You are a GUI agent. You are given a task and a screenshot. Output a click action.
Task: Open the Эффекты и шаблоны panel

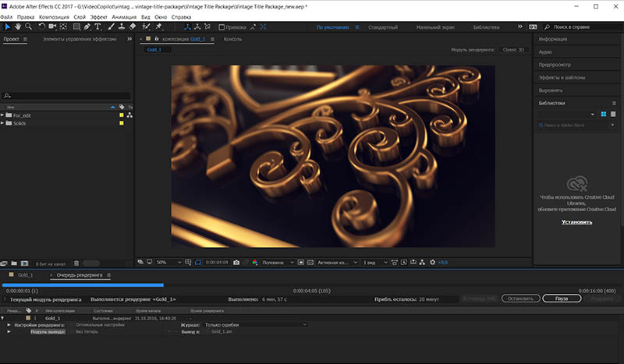[x=562, y=78]
